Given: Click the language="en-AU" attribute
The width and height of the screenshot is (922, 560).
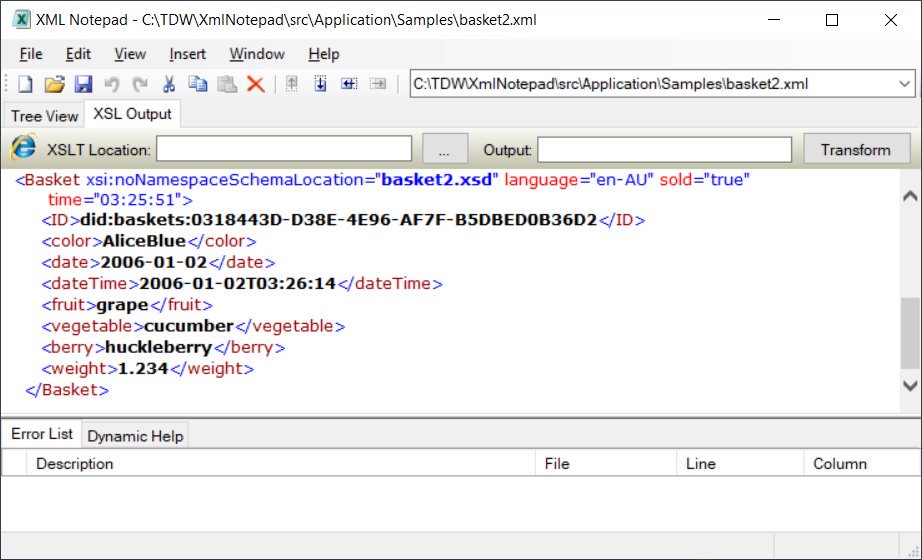Looking at the screenshot, I should pyautogui.click(x=579, y=179).
